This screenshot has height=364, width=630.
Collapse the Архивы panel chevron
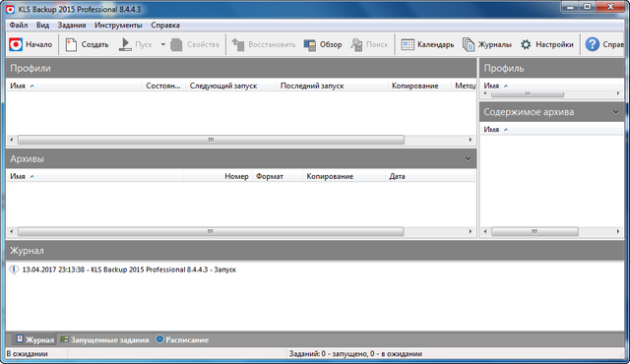coord(469,159)
